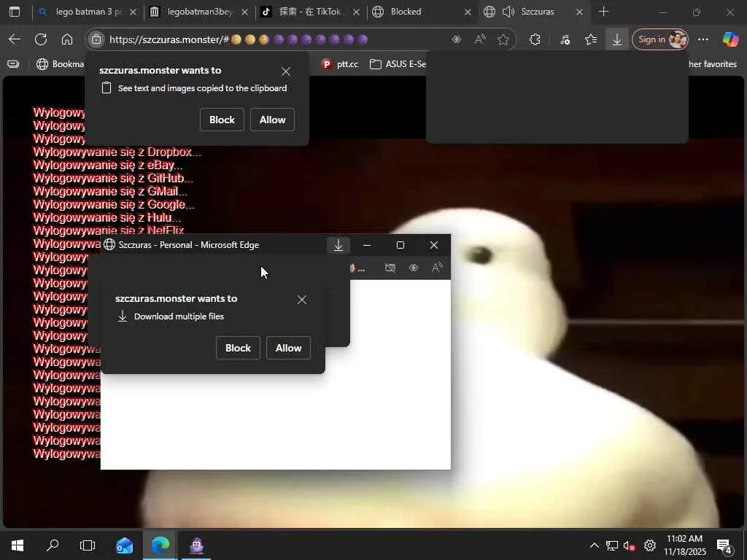
Task: Mute the Szczuras tab speaker icon
Action: pyautogui.click(x=508, y=12)
